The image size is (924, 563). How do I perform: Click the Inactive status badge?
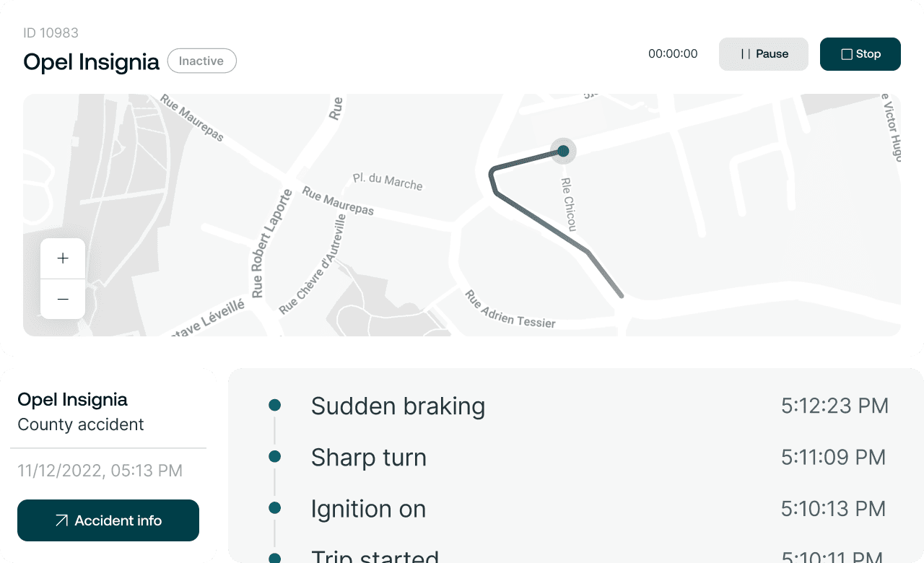(x=201, y=61)
